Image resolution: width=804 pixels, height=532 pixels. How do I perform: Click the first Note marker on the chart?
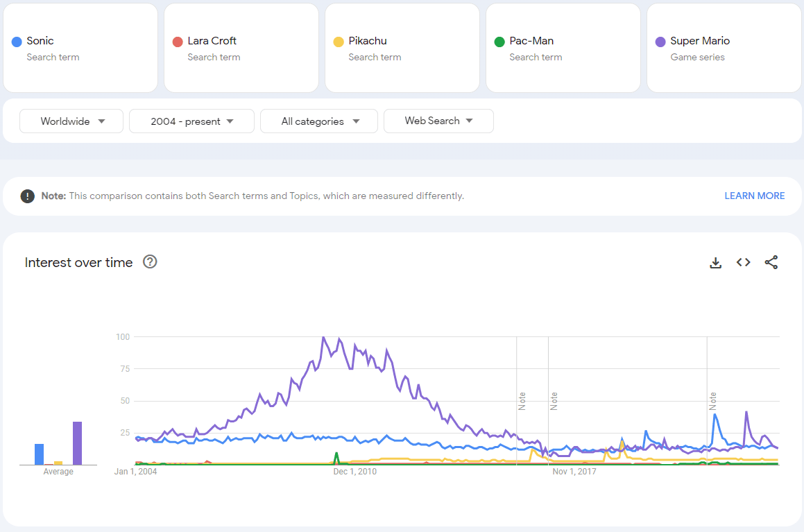coord(522,402)
